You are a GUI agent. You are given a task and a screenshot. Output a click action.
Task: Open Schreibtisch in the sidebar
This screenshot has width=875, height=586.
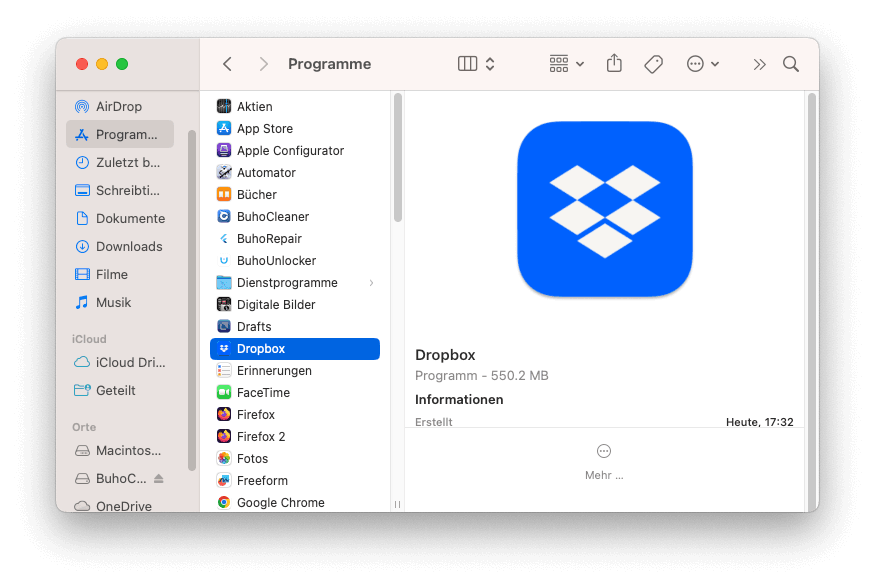(x=120, y=190)
